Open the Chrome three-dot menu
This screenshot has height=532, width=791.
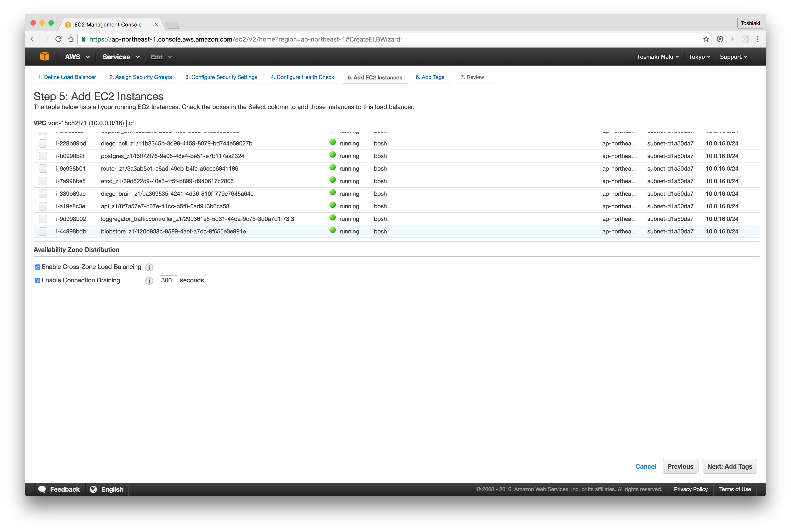tap(757, 39)
